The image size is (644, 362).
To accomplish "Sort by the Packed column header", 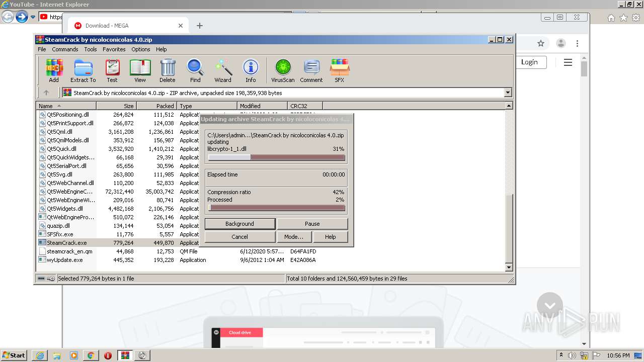I will point(156,106).
